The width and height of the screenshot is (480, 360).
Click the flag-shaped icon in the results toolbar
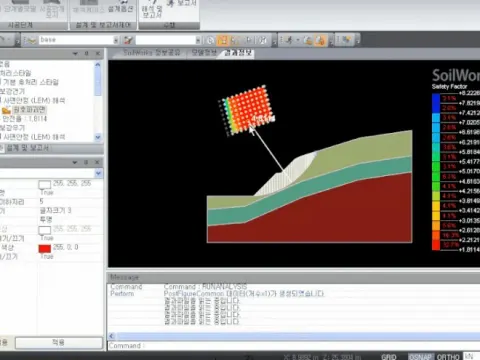tap(249, 40)
